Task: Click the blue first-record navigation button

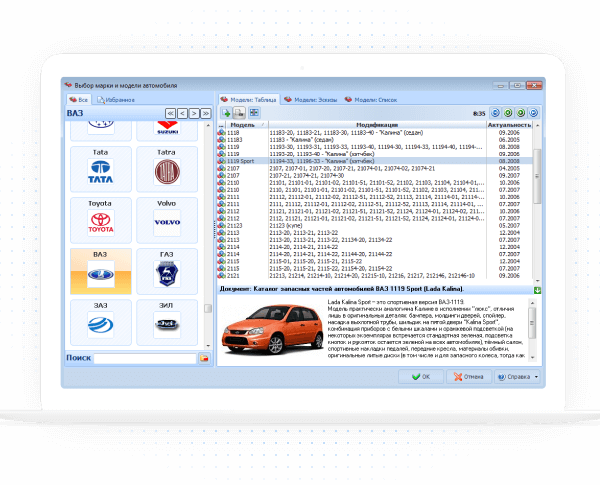Action: (x=495, y=113)
